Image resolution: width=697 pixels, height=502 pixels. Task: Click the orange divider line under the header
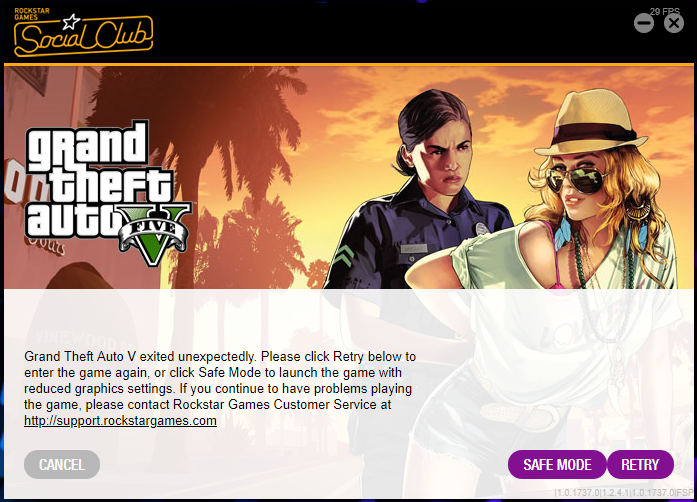[348, 65]
